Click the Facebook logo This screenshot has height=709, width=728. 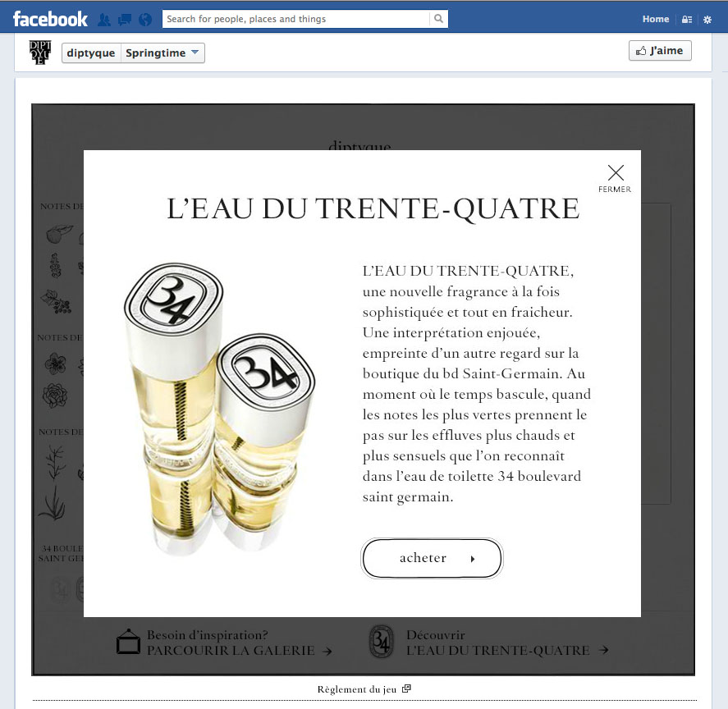50,19
